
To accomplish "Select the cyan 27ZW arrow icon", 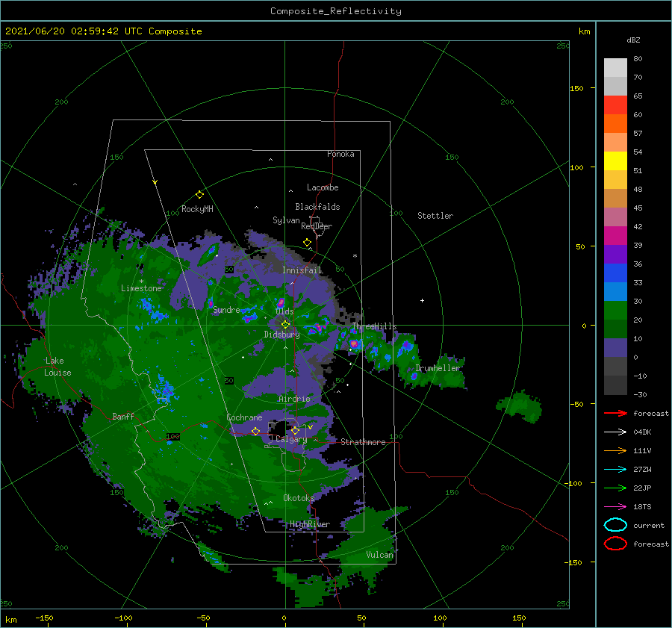I will [615, 470].
